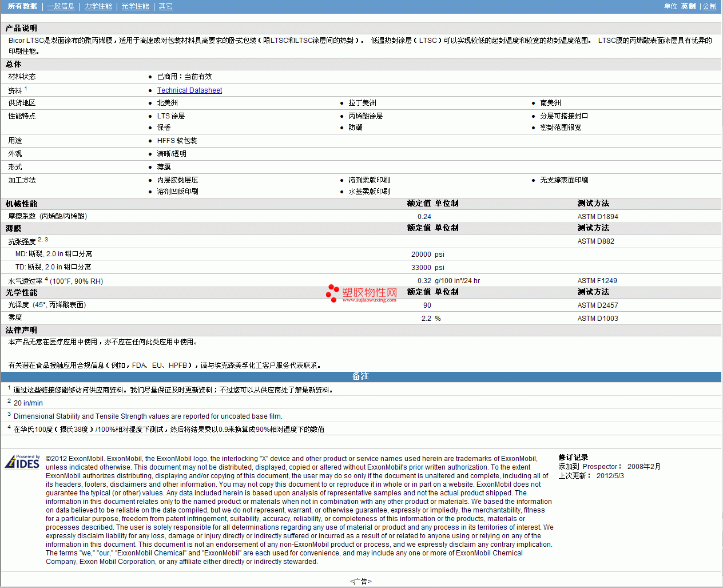Click the 已商用：当前有效 status value
Screen dimensions: 723x588
[x=184, y=77]
